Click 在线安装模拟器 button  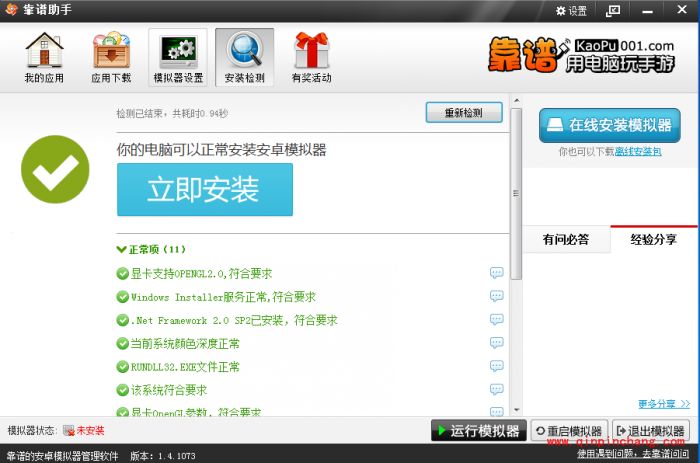click(x=609, y=126)
